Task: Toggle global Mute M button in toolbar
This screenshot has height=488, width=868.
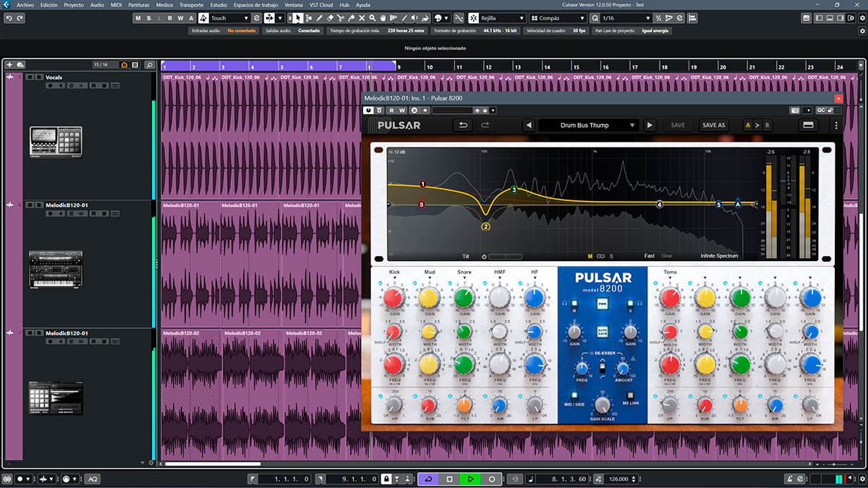Action: coord(139,18)
